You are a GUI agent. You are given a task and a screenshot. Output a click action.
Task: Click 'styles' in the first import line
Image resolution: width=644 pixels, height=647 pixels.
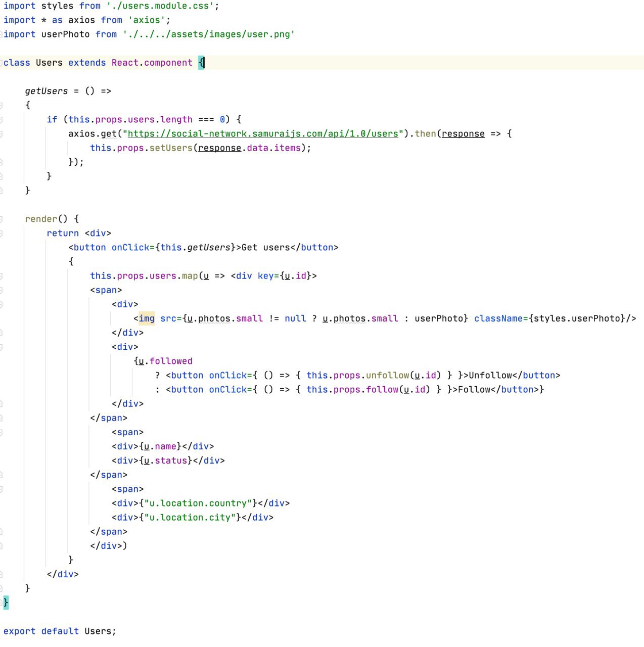[57, 6]
